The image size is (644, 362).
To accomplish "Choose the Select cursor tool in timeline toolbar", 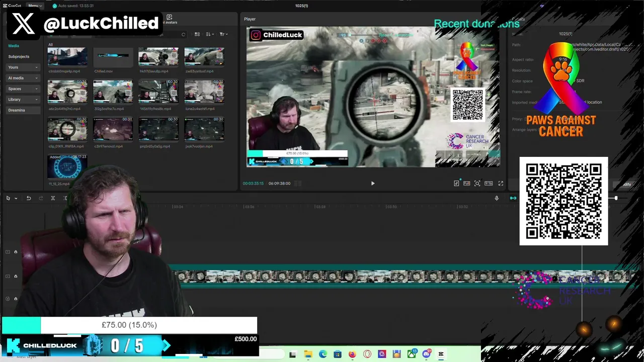I will (x=8, y=198).
